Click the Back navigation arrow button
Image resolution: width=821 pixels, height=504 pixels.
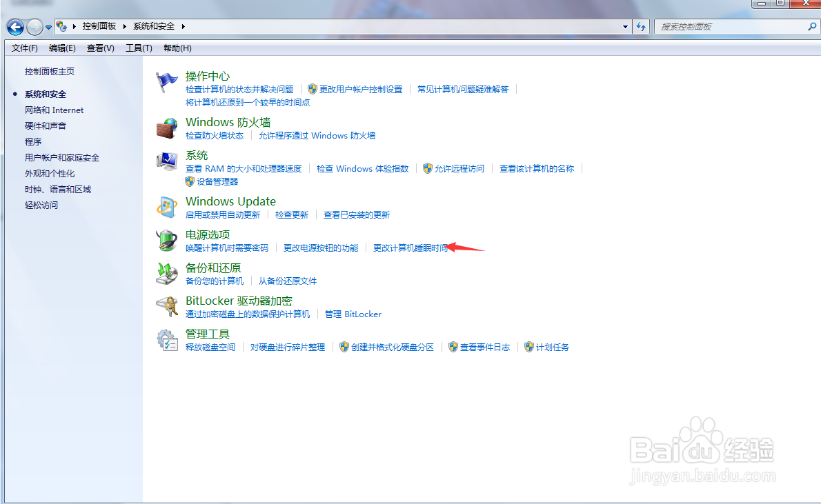(x=15, y=26)
